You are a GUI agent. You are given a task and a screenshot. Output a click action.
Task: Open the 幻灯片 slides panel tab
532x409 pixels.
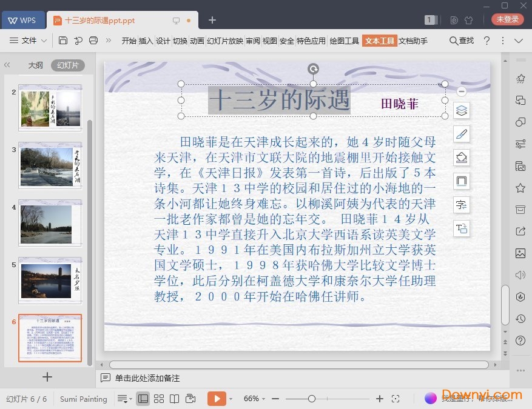(69, 65)
